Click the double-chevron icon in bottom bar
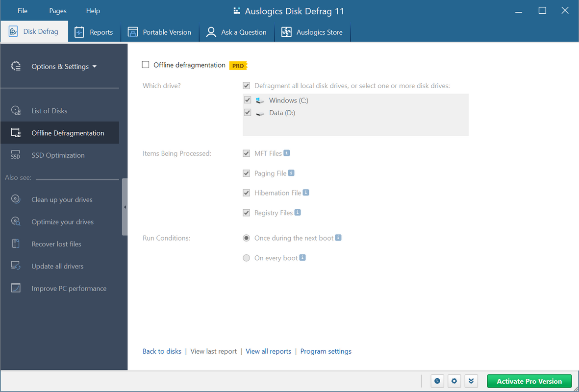The height and width of the screenshot is (392, 579). [x=471, y=381]
